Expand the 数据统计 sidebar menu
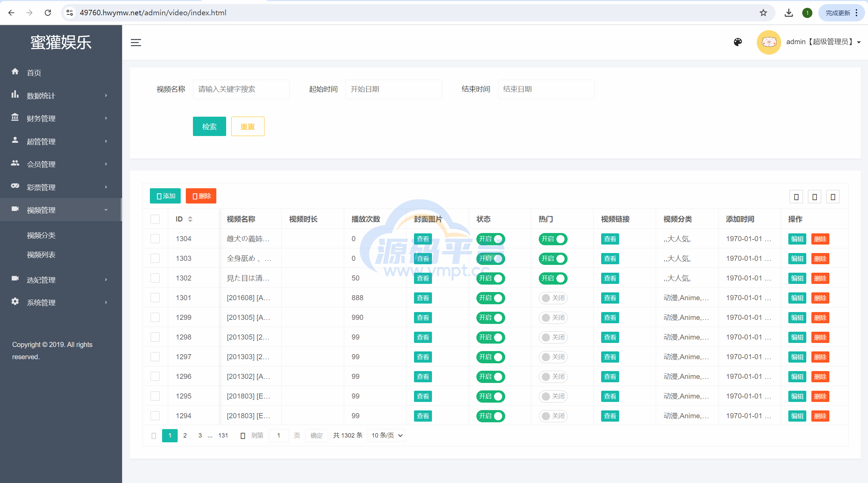The height and width of the screenshot is (483, 868). (x=61, y=96)
